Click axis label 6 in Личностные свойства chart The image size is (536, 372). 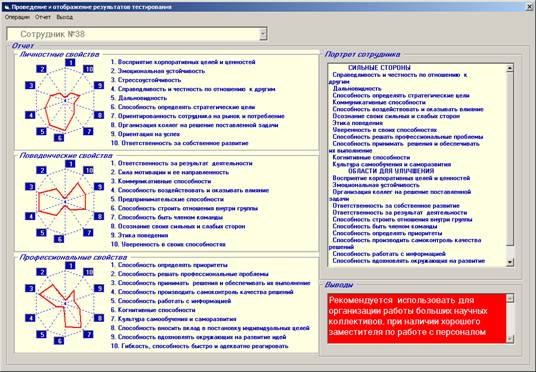tap(59, 137)
